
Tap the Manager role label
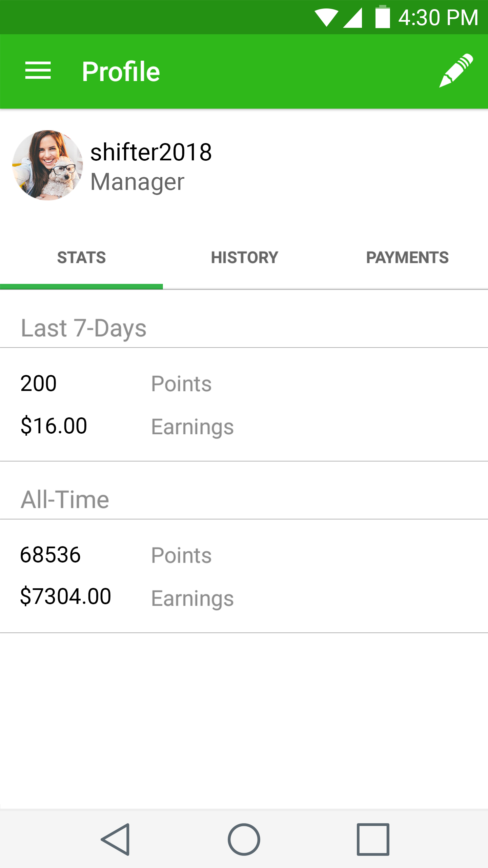tap(137, 182)
